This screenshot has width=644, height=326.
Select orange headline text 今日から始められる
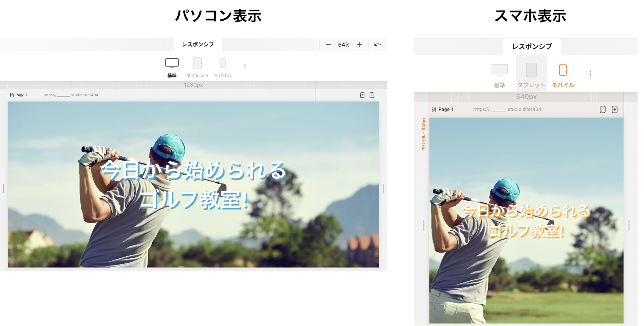pos(526,211)
